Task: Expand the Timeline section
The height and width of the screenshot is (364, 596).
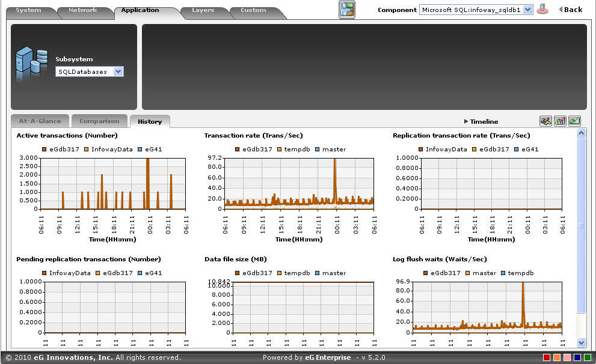Action: [481, 121]
